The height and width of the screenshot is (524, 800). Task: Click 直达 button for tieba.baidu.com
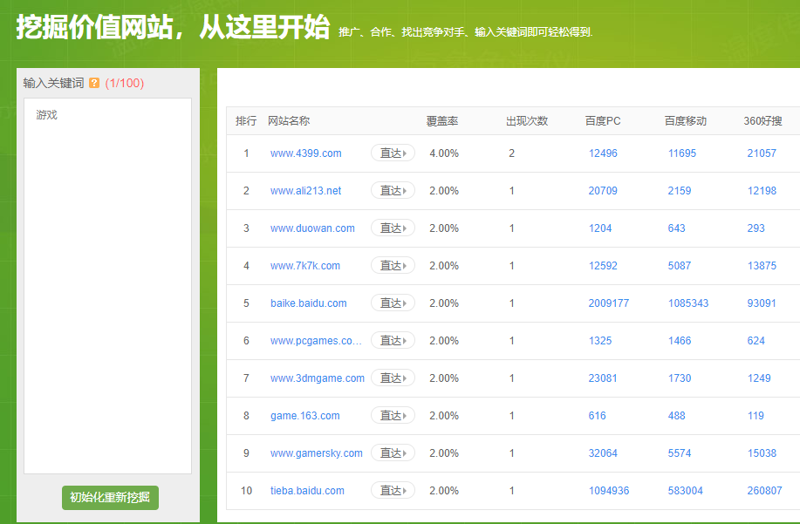point(393,491)
